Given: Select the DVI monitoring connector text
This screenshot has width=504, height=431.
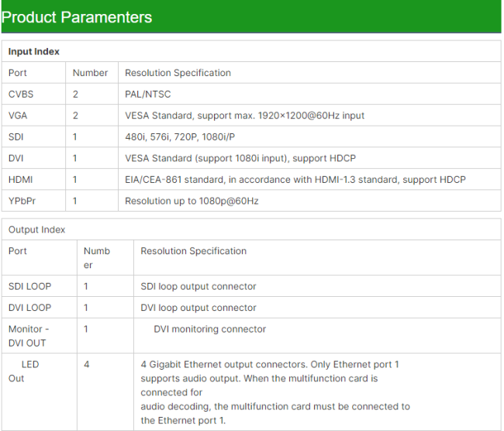Looking at the screenshot, I should point(210,329).
